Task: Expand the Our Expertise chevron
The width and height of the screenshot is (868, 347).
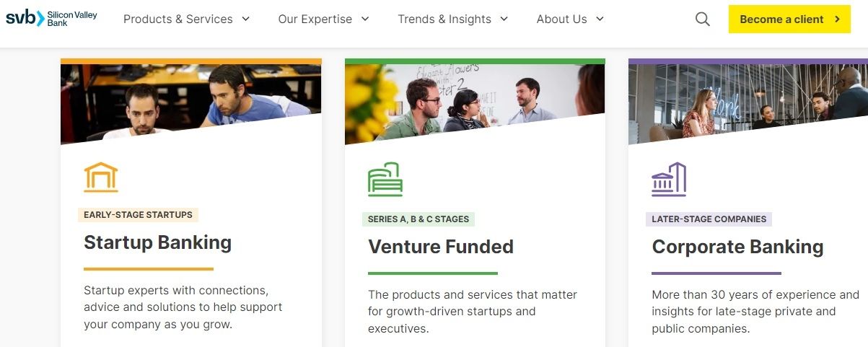Action: pyautogui.click(x=365, y=19)
